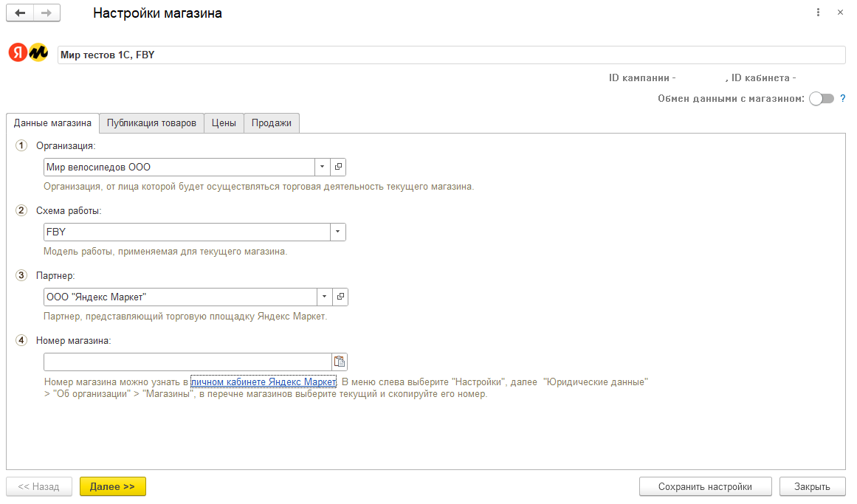Screen dimensions: 857x504
Task: Toggle Обмен данными с магазином switch
Action: [821, 99]
